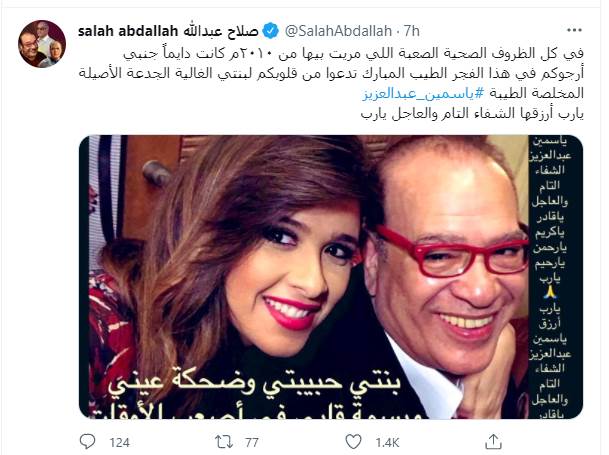Open the round profile avatar picture

42,44
